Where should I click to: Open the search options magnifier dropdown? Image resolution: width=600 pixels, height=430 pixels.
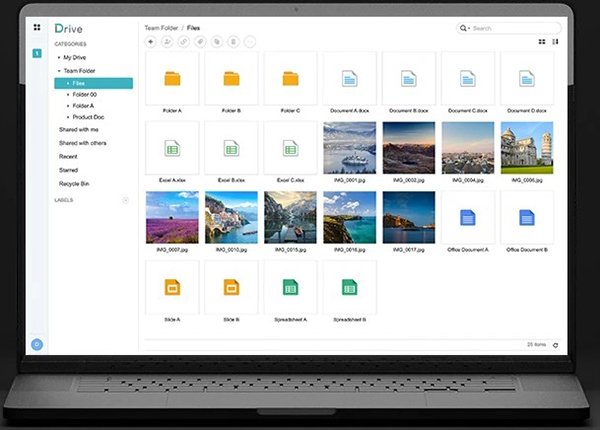point(465,28)
